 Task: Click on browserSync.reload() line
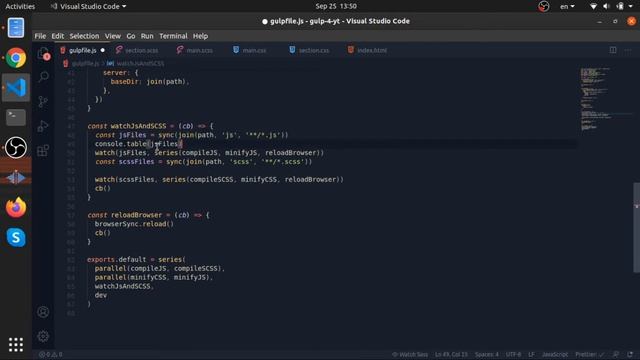tap(134, 224)
